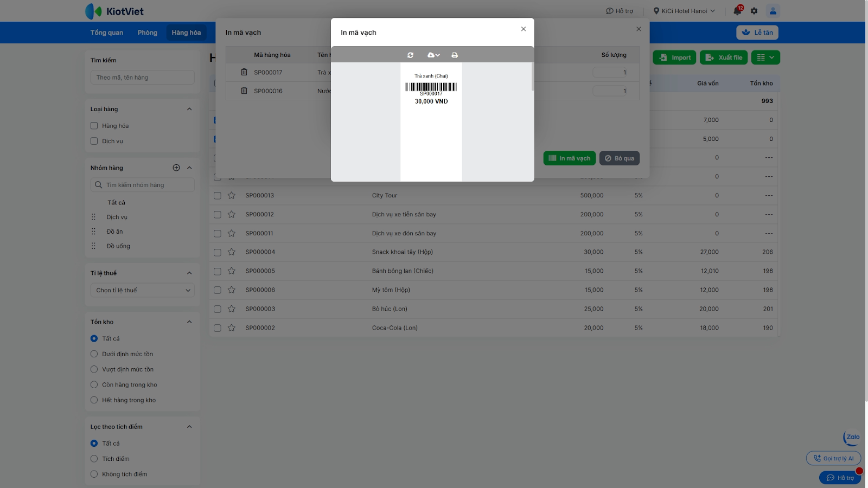Select checkbox for SP000004 Snack khoai tây

point(218,252)
